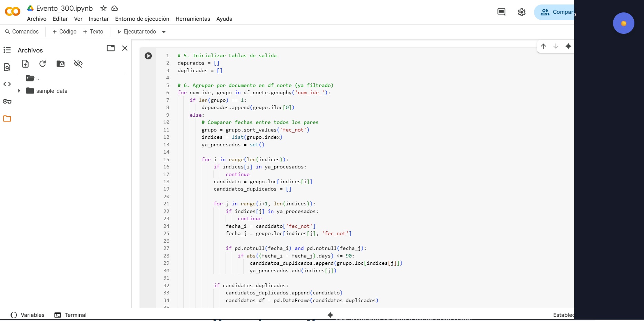Image resolution: width=644 pixels, height=321 pixels.
Task: Open the Comandos search palette
Action: 22,32
